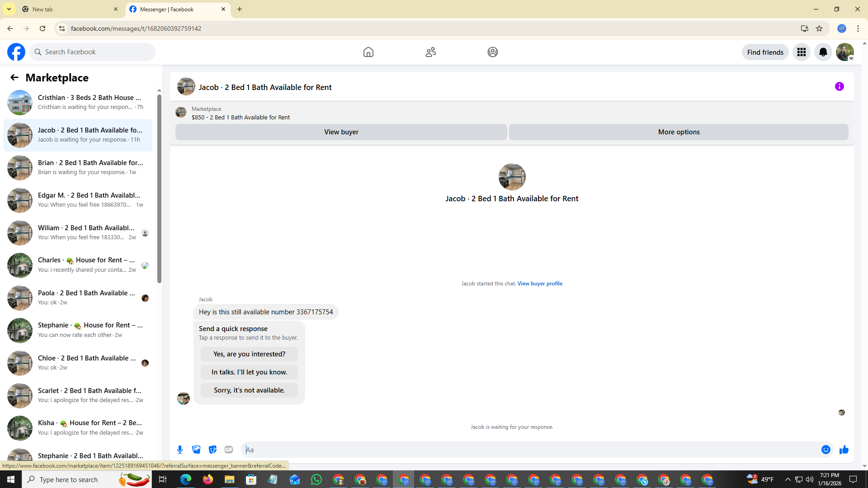
Task: Click Jacob's listing thumbnail in chat header
Action: pyautogui.click(x=186, y=87)
